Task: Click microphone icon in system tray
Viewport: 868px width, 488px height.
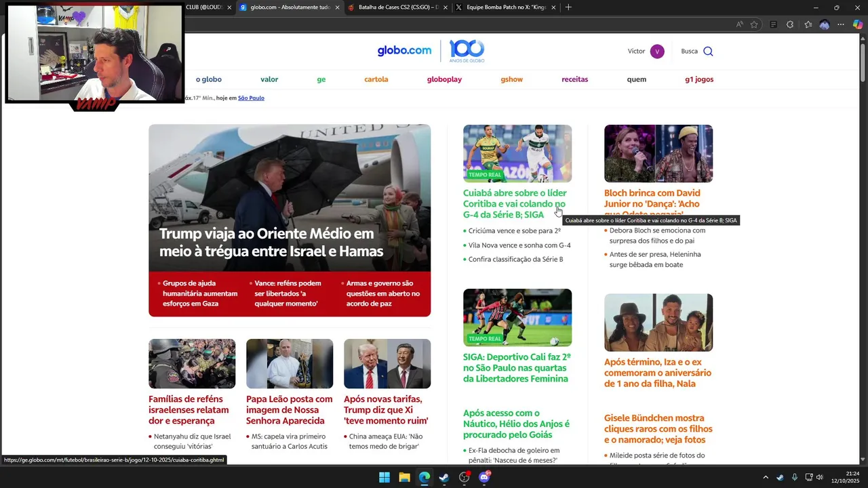Action: 794,477
